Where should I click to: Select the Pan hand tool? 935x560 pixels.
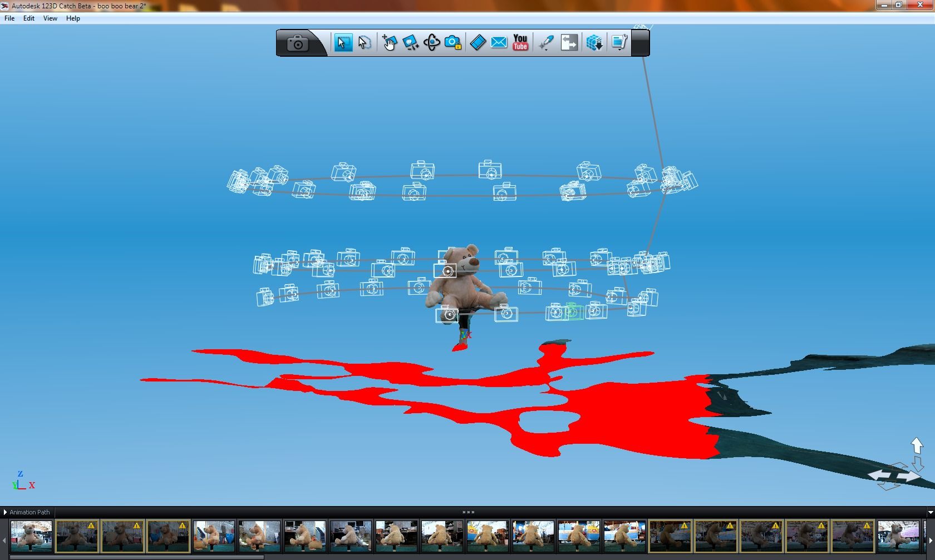point(390,42)
